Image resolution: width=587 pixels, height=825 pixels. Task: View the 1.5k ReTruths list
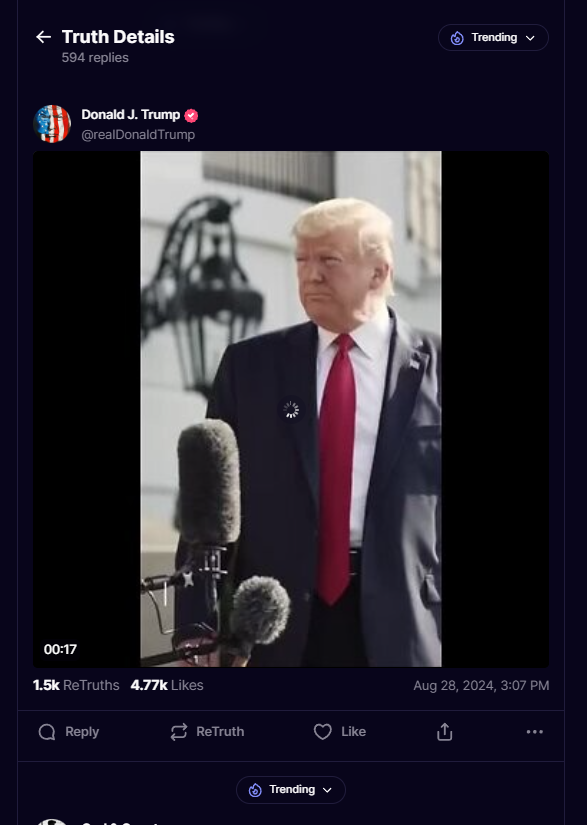click(76, 685)
